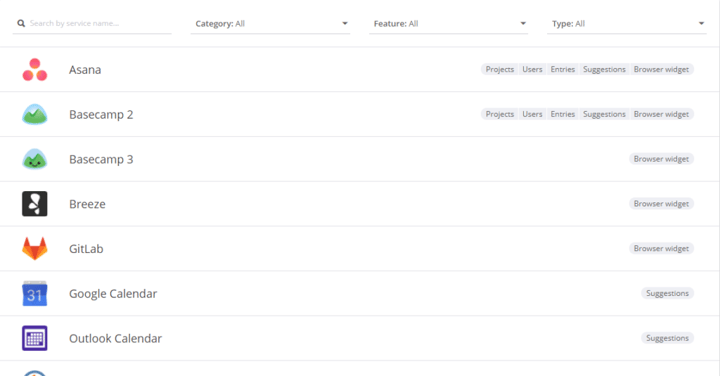Image resolution: width=720 pixels, height=376 pixels.
Task: Click the Asana logo icon
Action: (x=35, y=70)
